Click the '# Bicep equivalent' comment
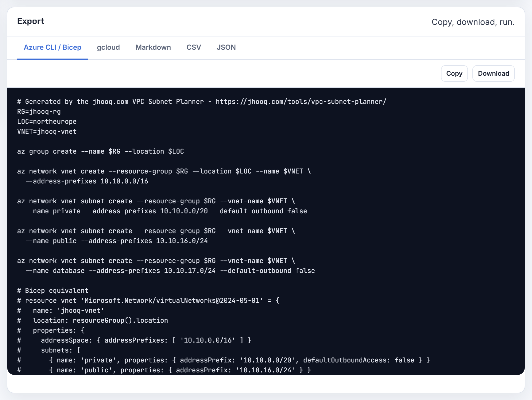The width and height of the screenshot is (532, 400). [x=53, y=291]
